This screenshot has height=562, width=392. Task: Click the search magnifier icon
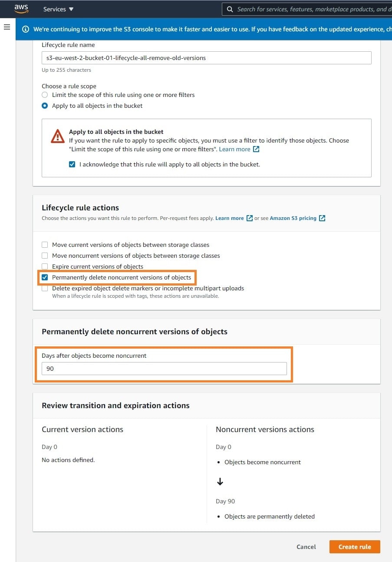(x=230, y=9)
